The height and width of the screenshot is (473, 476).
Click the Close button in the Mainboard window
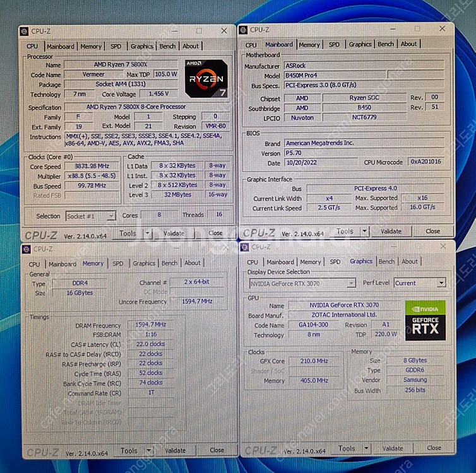pos(433,231)
